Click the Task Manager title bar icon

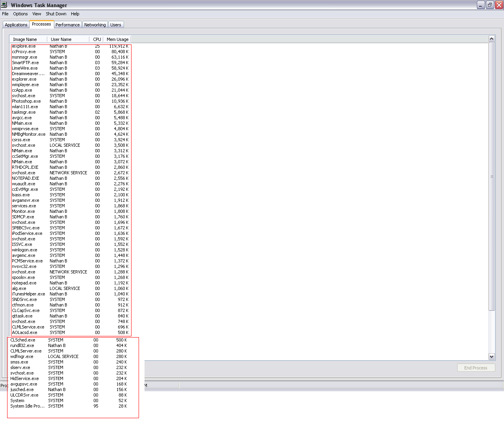coord(4,5)
